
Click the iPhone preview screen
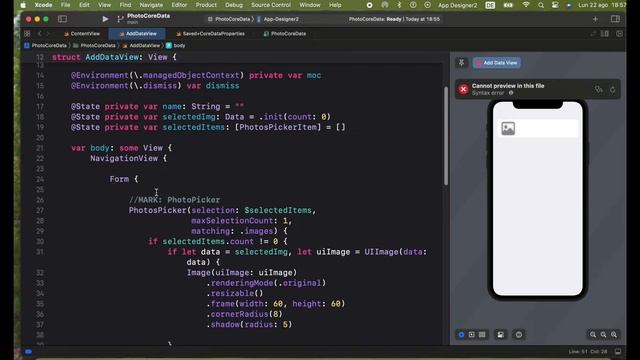(538, 199)
